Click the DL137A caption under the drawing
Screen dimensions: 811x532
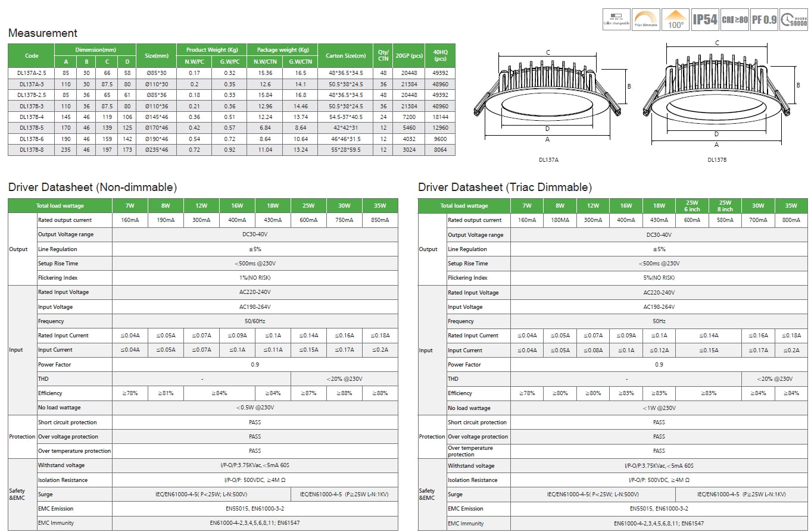[548, 159]
